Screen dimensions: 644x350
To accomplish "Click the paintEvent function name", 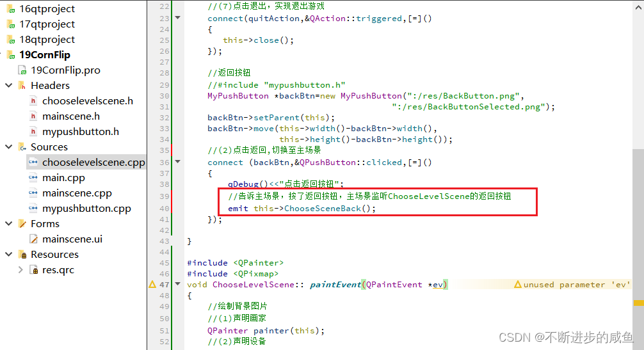I will [335, 284].
